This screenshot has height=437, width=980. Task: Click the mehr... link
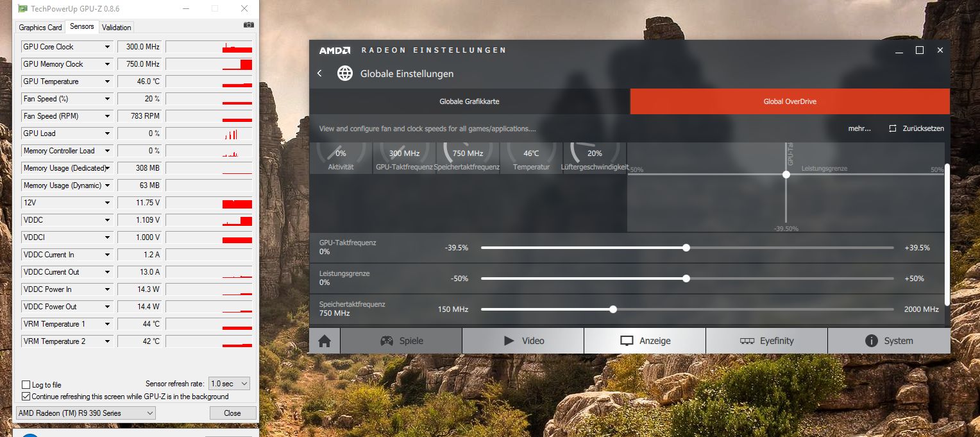(859, 128)
